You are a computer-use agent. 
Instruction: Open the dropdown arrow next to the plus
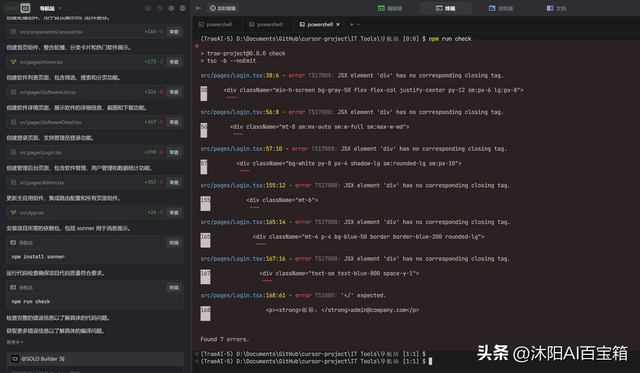[358, 24]
